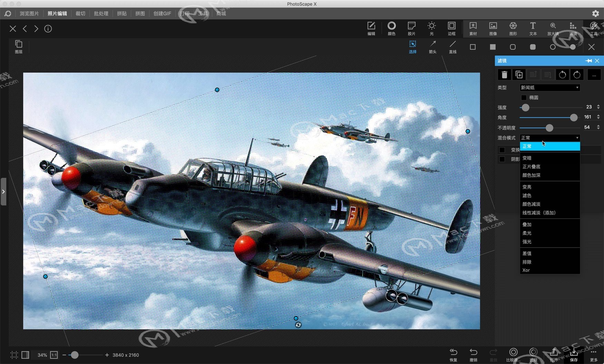
Task: Delete the filter object with trash icon
Action: 504,74
